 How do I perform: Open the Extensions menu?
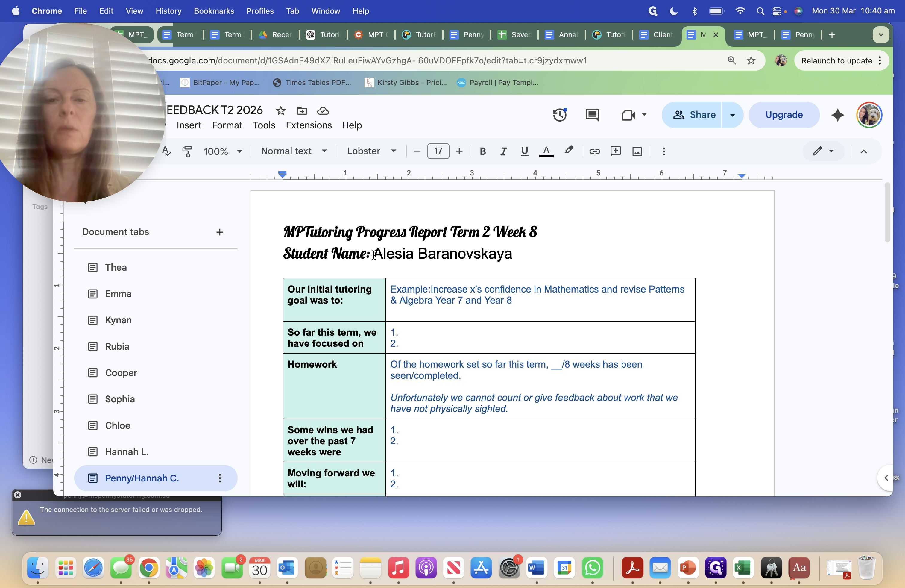click(x=308, y=125)
